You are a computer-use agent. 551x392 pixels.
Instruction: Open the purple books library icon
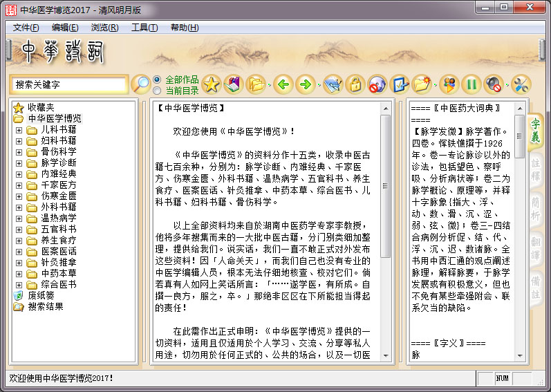pyautogui.click(x=234, y=84)
